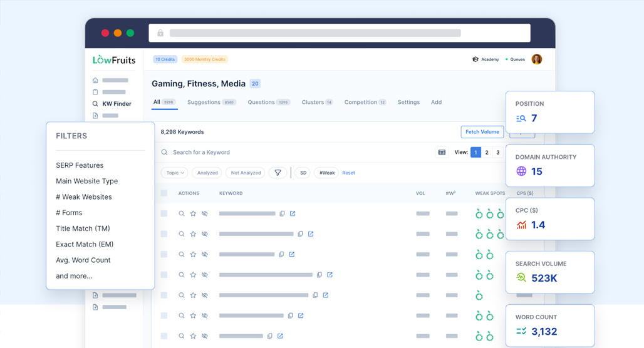Copy the keyword in the sixth row

[x=291, y=315]
